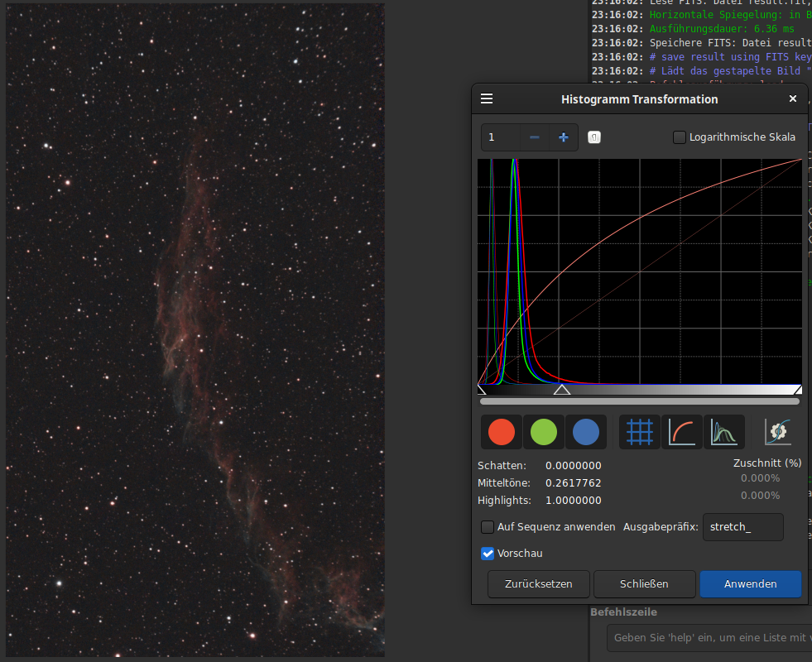Image resolution: width=812 pixels, height=662 pixels.
Task: Click the Befehlszeile command input field
Action: click(709, 638)
